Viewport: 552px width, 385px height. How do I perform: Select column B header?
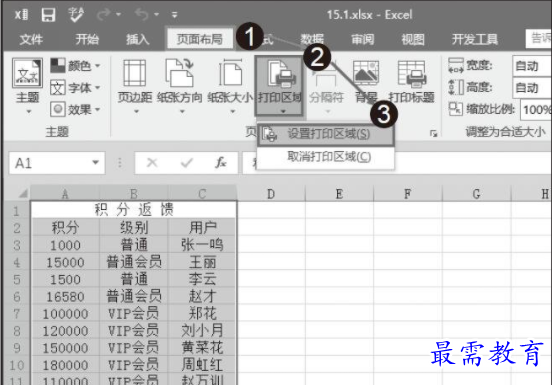pyautogui.click(x=134, y=194)
